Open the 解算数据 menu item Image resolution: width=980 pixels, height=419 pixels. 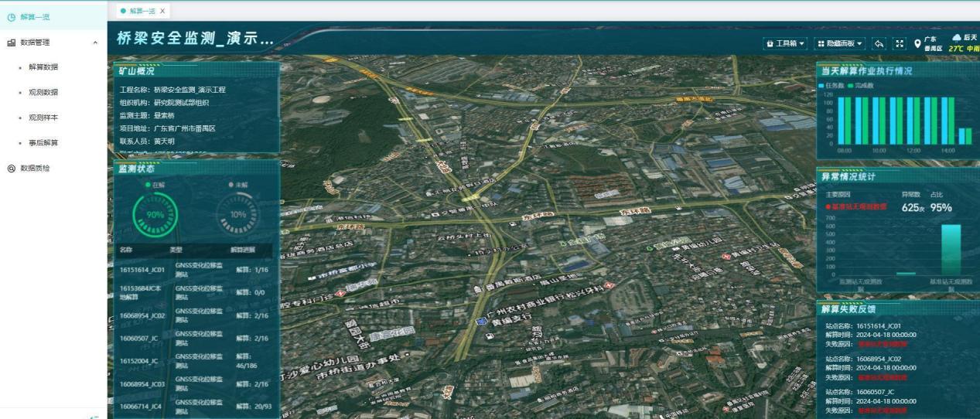click(43, 67)
